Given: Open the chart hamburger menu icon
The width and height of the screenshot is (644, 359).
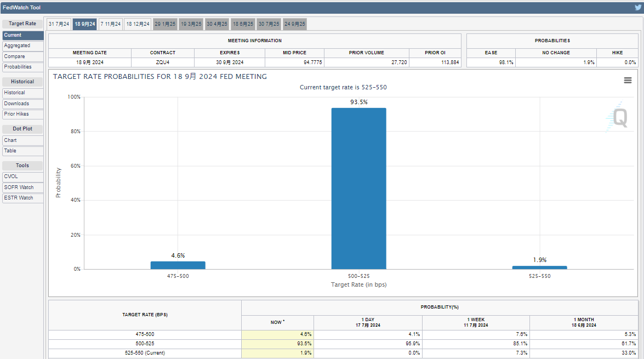Looking at the screenshot, I should click(628, 81).
